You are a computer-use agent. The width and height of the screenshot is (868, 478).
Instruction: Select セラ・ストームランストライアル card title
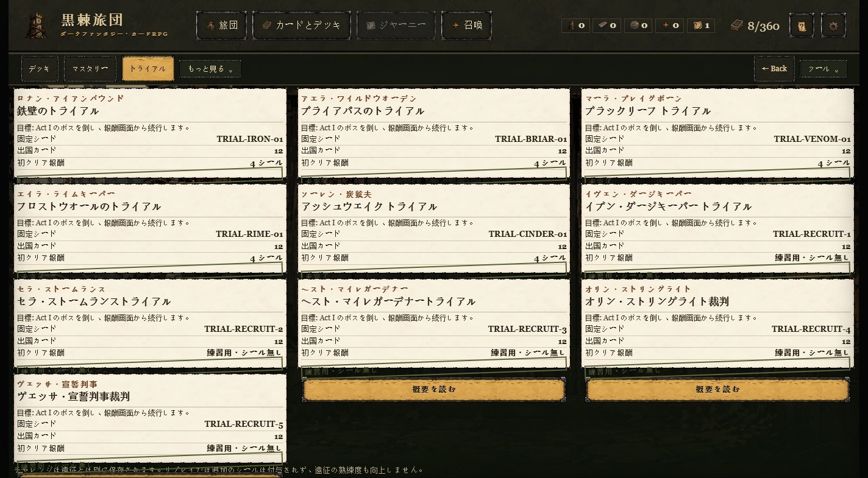(94, 301)
